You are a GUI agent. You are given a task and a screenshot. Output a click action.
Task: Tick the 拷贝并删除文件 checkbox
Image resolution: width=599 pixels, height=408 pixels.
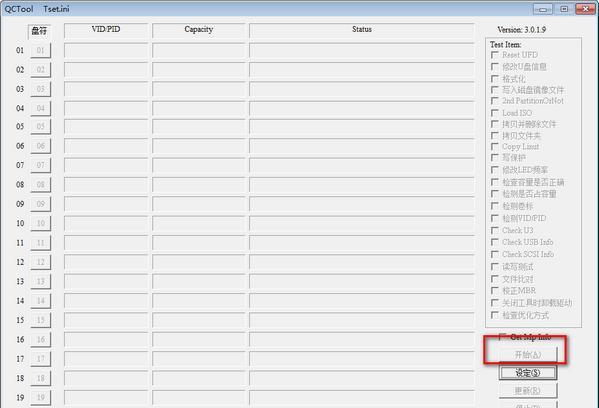(495, 124)
